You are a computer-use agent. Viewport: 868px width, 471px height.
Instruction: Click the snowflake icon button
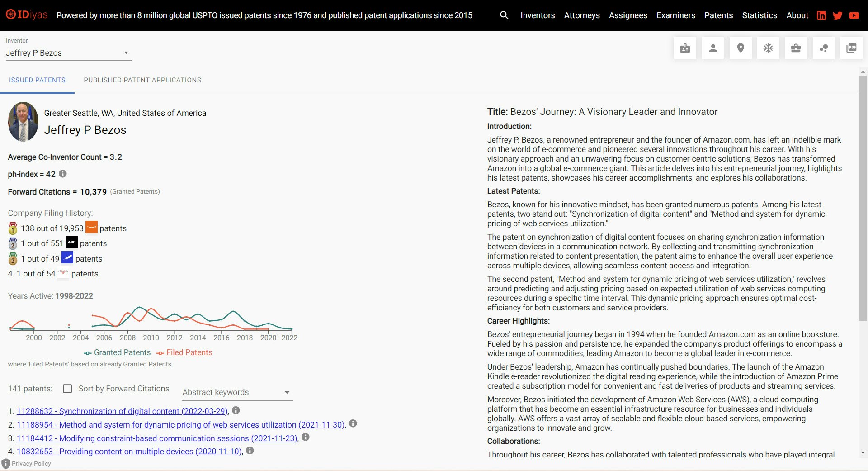coord(768,48)
